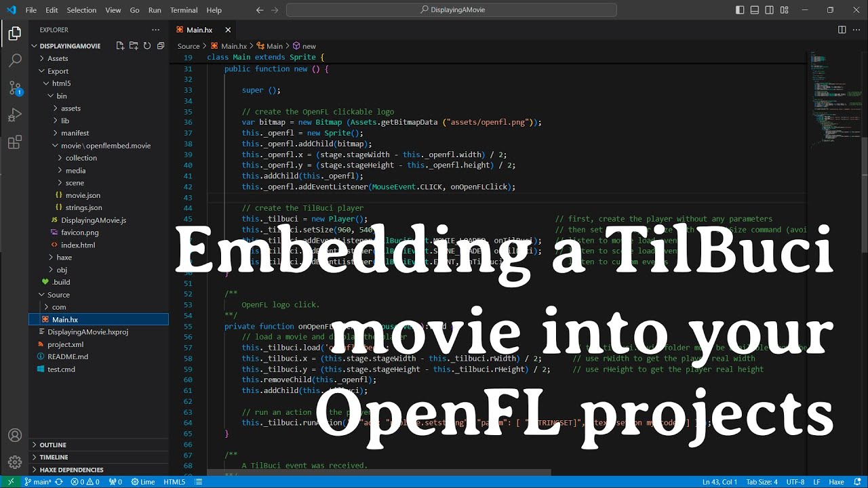868x488 pixels.
Task: Click the new method breadcrumb
Action: (304, 46)
